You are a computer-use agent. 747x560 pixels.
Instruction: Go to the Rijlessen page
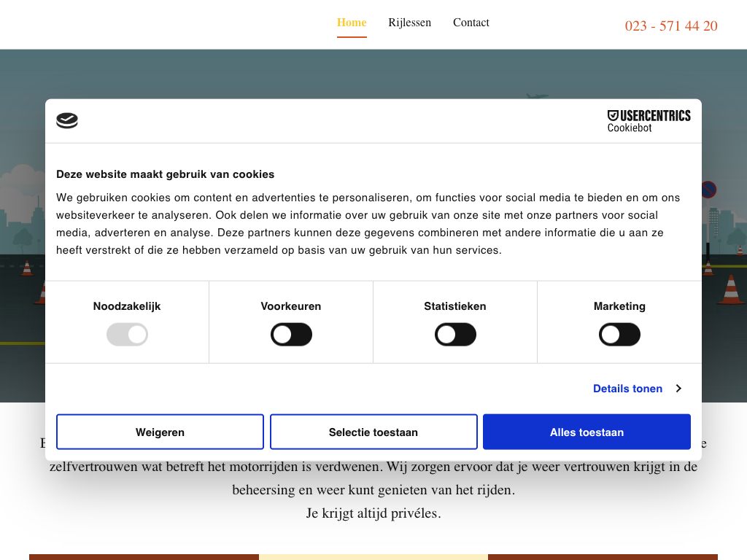(x=409, y=23)
